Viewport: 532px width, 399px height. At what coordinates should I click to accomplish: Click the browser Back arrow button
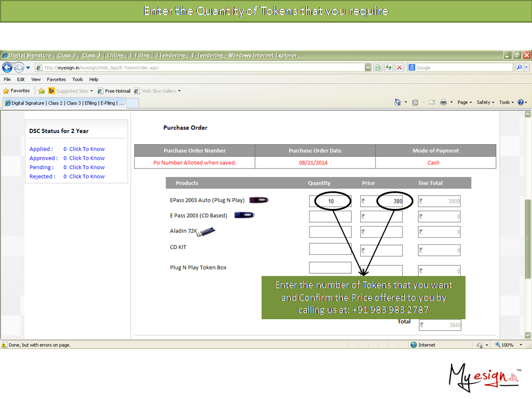pos(7,68)
